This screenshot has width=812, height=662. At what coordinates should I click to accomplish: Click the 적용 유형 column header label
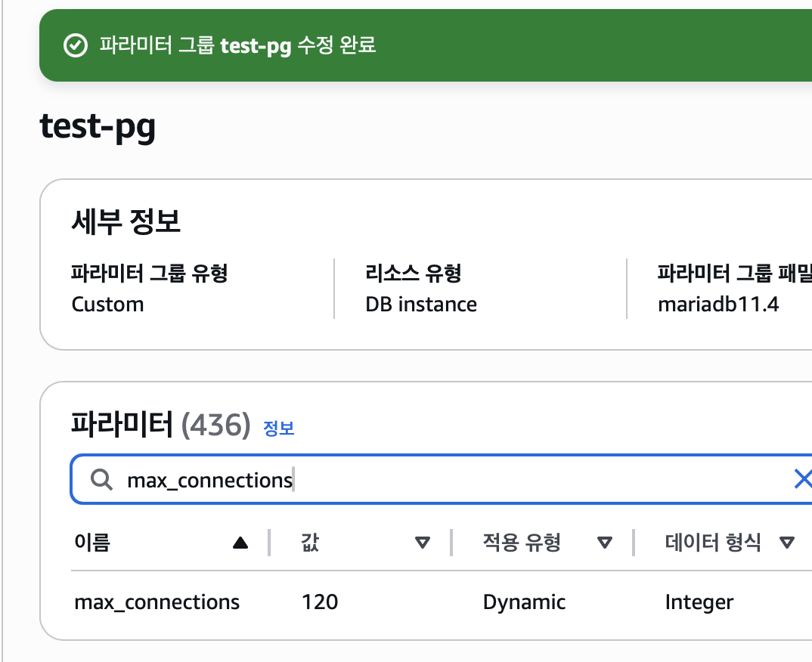click(522, 543)
